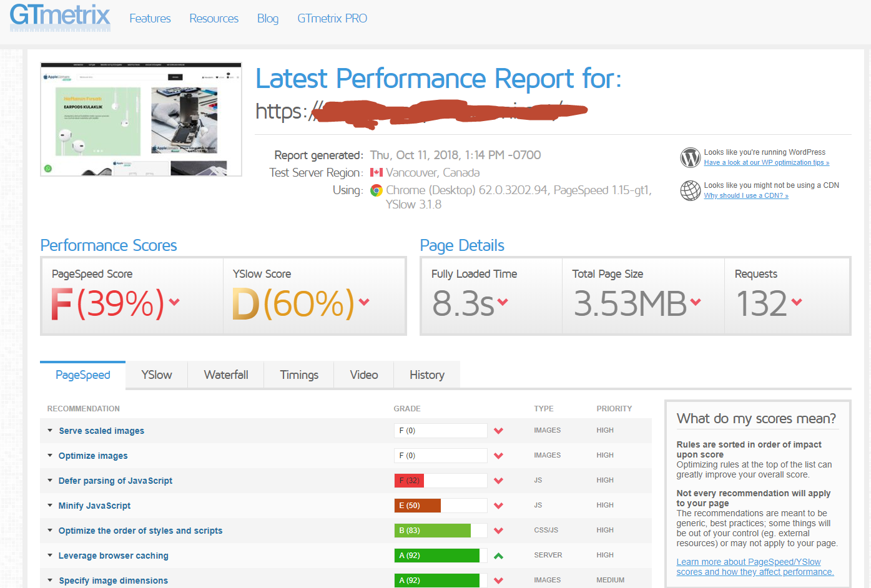Go to the Blog page
This screenshot has height=588, width=871.
[x=268, y=19]
